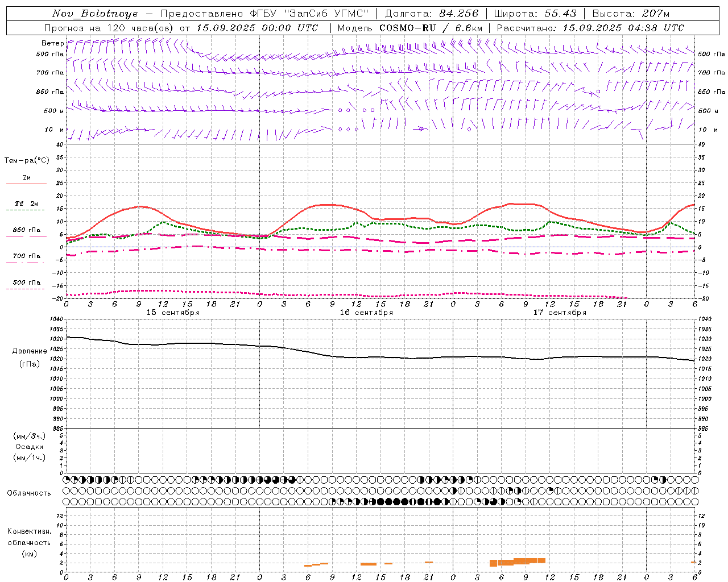Click the Модель COSMO-RU / 6.6км label
This screenshot has width=728, height=582.
[x=409, y=28]
